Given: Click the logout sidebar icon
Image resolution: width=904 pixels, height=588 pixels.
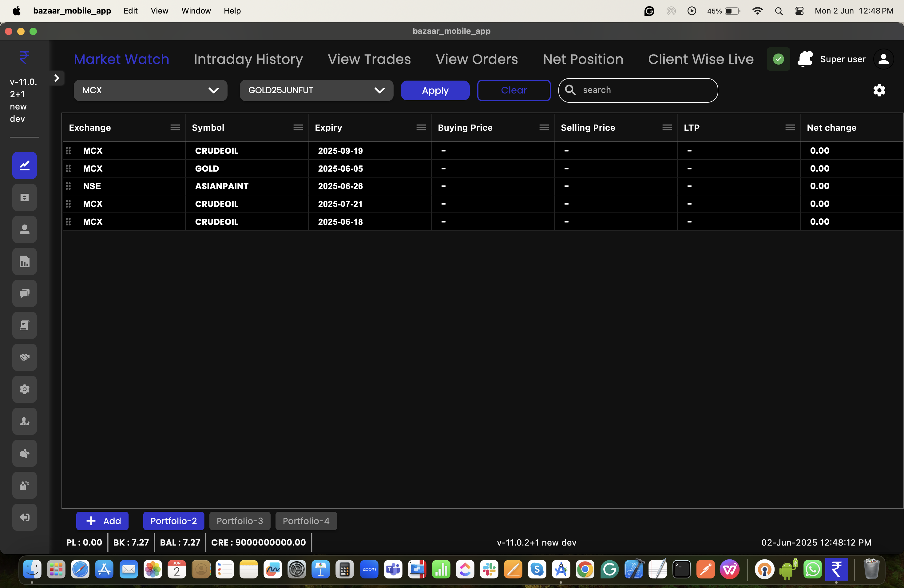Looking at the screenshot, I should point(24,517).
